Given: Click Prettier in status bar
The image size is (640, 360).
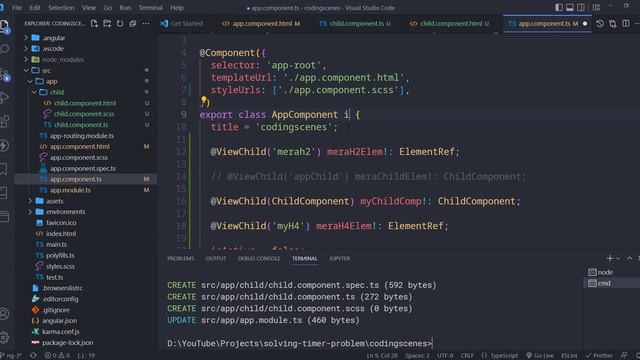Looking at the screenshot, I should [599, 356].
